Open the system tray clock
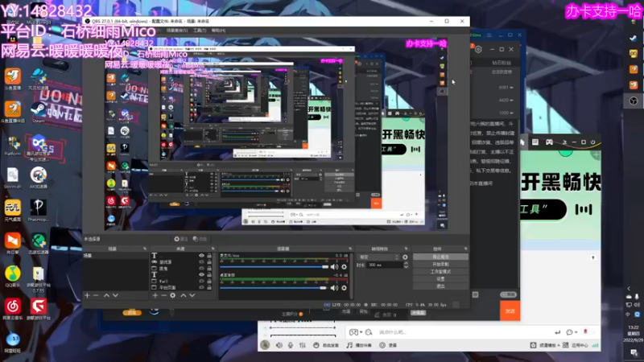The height and width of the screenshot is (362, 644). (634, 334)
